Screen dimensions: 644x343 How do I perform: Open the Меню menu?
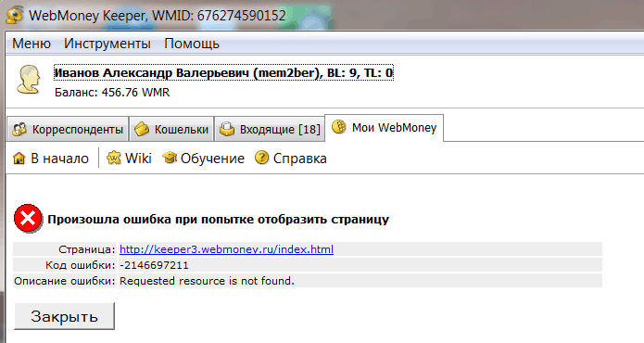tap(32, 44)
